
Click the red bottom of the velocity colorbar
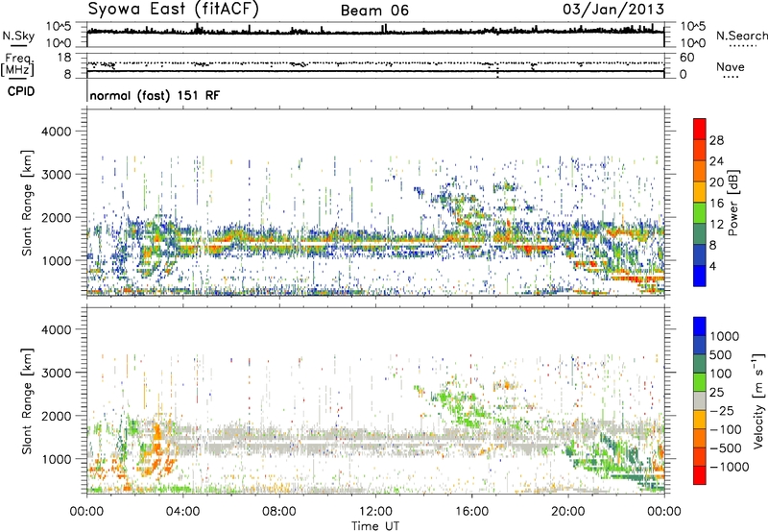(700, 475)
